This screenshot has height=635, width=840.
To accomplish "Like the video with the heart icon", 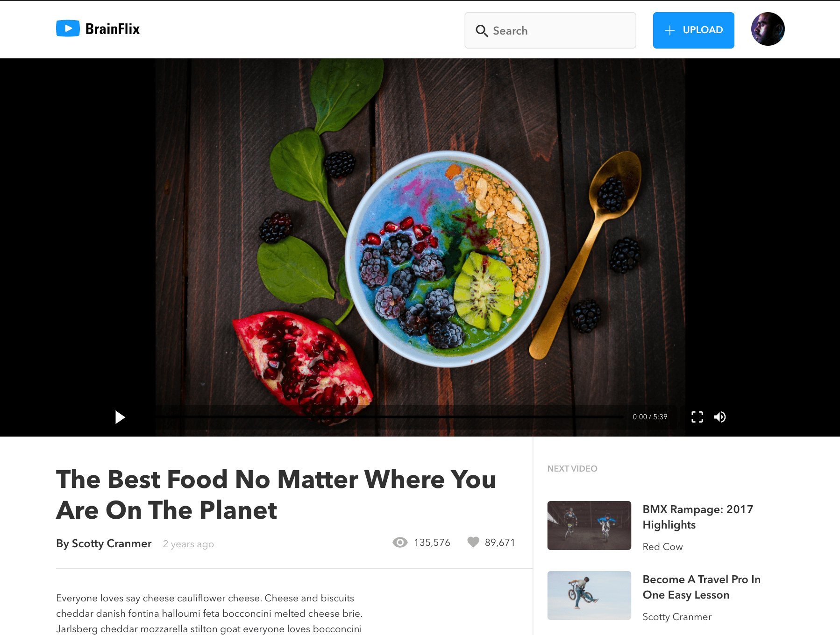I will point(473,542).
